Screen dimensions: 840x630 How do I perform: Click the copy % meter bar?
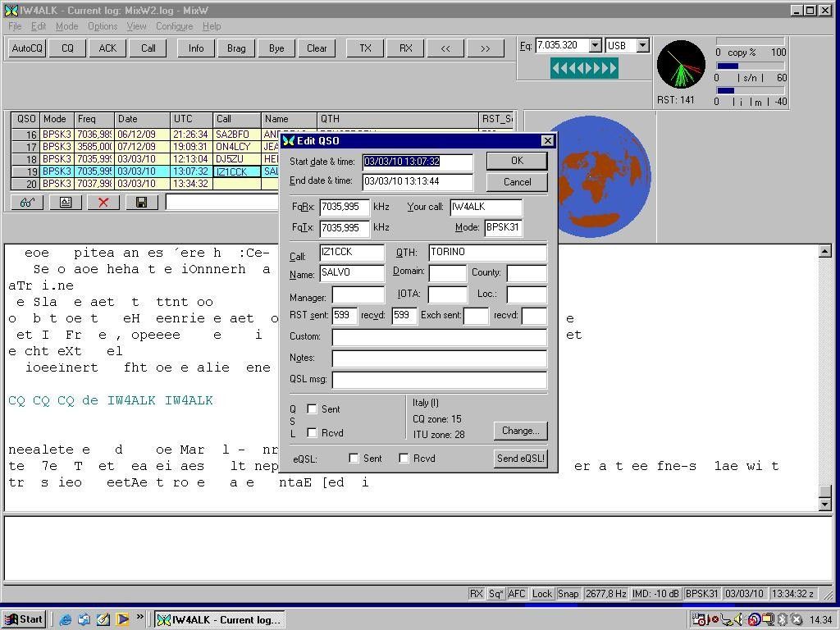click(x=751, y=41)
